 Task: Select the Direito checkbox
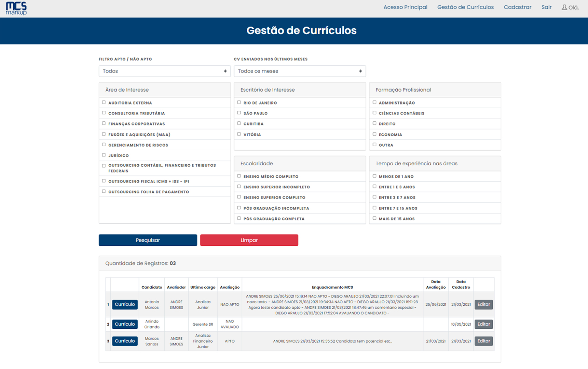[374, 123]
